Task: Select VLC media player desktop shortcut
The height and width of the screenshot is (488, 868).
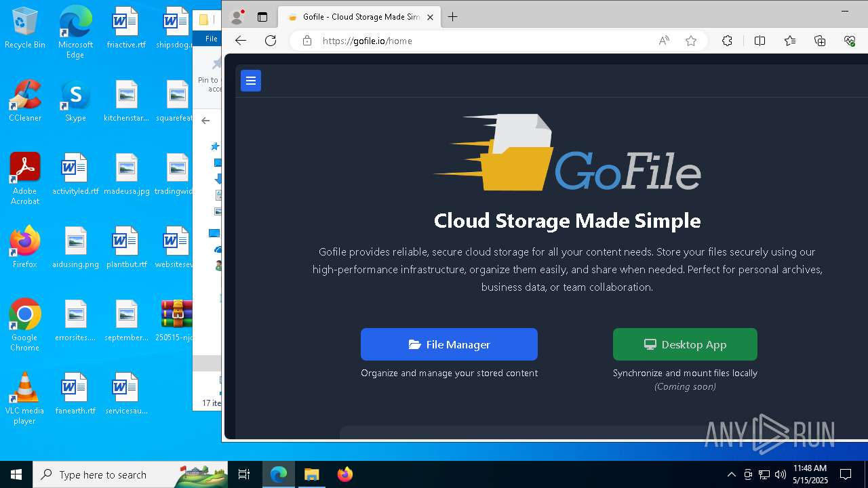Action: pos(25,398)
